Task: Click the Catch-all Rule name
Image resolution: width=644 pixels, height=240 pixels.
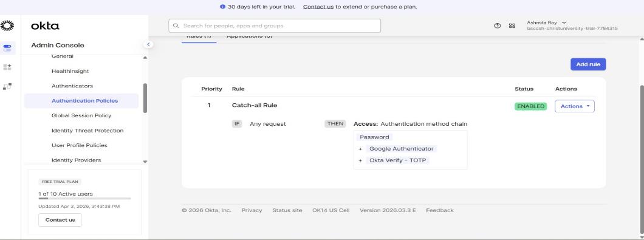Action: click(x=255, y=105)
